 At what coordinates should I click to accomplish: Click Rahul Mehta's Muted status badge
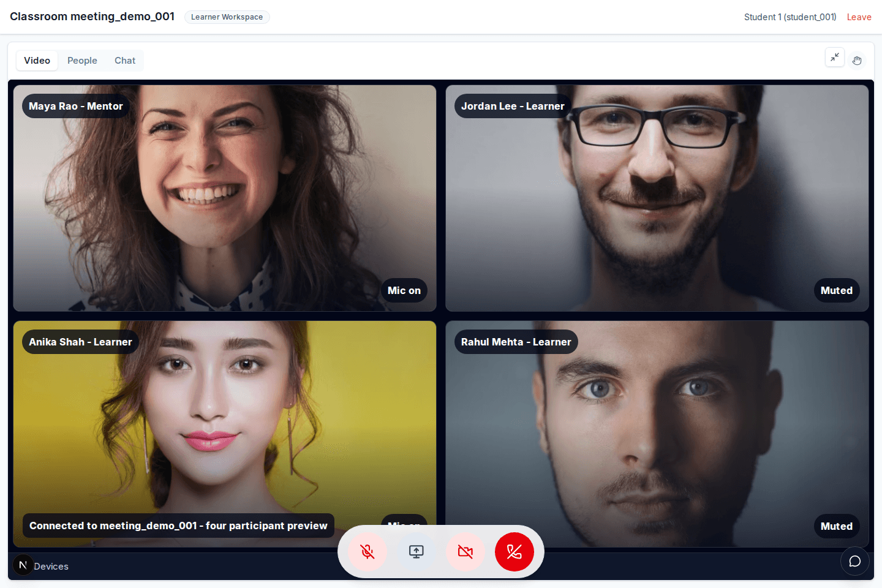tap(837, 526)
